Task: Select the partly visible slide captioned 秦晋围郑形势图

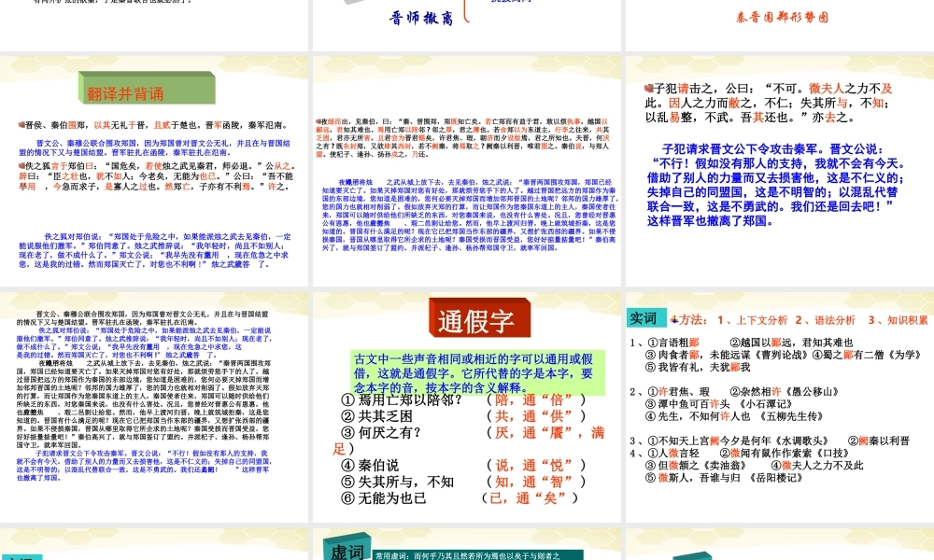Action: tap(780, 25)
